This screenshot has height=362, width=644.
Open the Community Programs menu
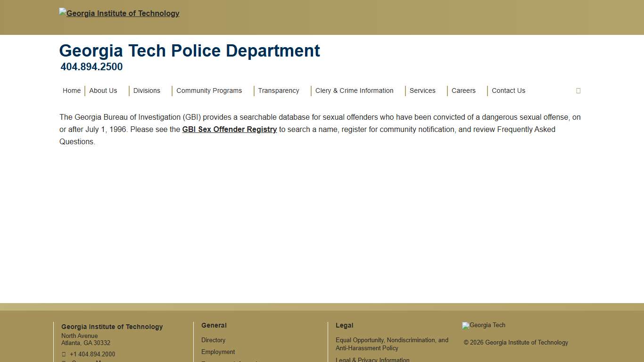209,90
